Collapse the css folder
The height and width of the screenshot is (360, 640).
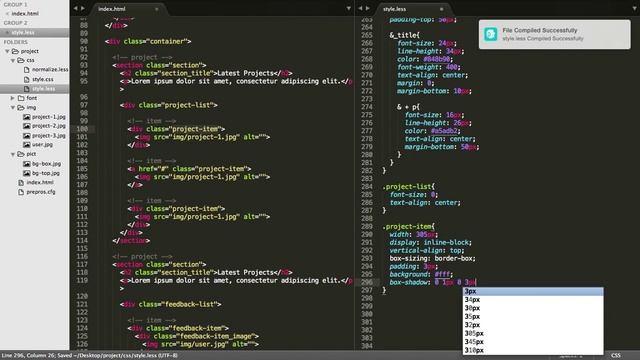click(x=13, y=60)
